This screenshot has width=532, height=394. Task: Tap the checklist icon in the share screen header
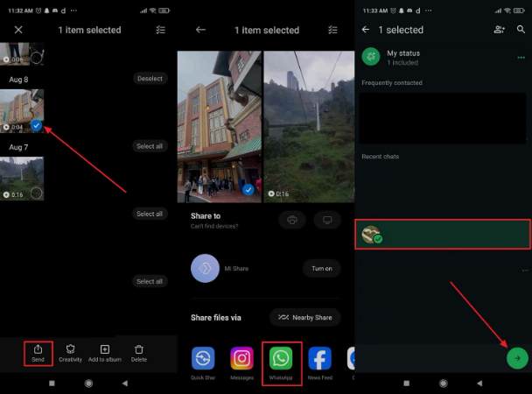(x=332, y=30)
